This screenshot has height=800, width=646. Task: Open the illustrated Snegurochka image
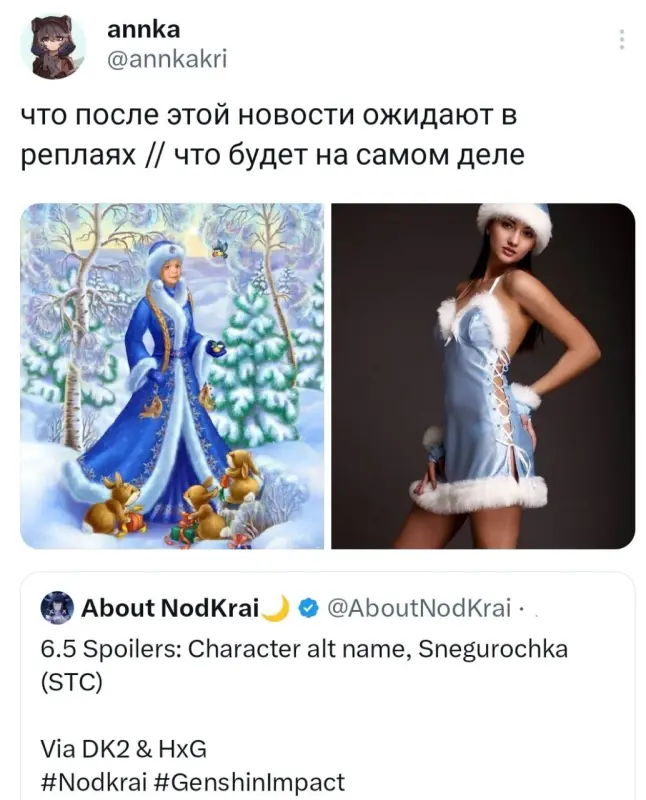click(x=172, y=376)
